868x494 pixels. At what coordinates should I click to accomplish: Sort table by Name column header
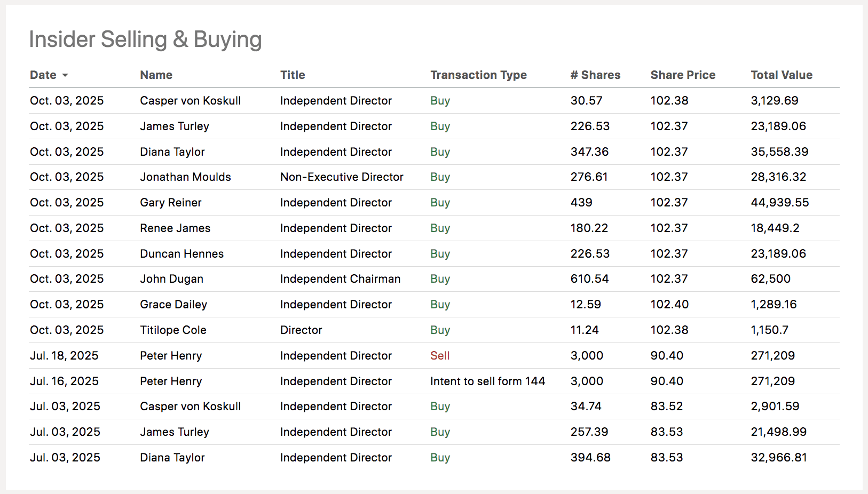pyautogui.click(x=156, y=75)
